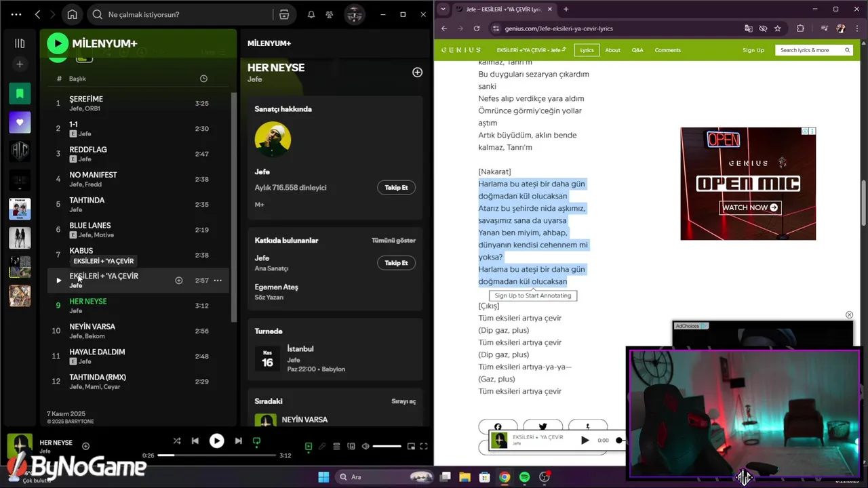Skip to the previous track
This screenshot has height=488, width=868.
195,441
